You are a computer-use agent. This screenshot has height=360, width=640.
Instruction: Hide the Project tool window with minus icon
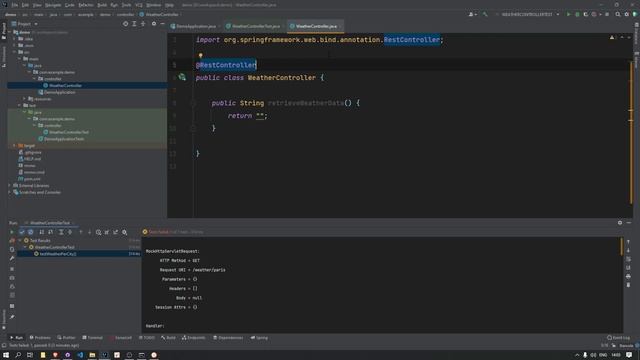[162, 24]
